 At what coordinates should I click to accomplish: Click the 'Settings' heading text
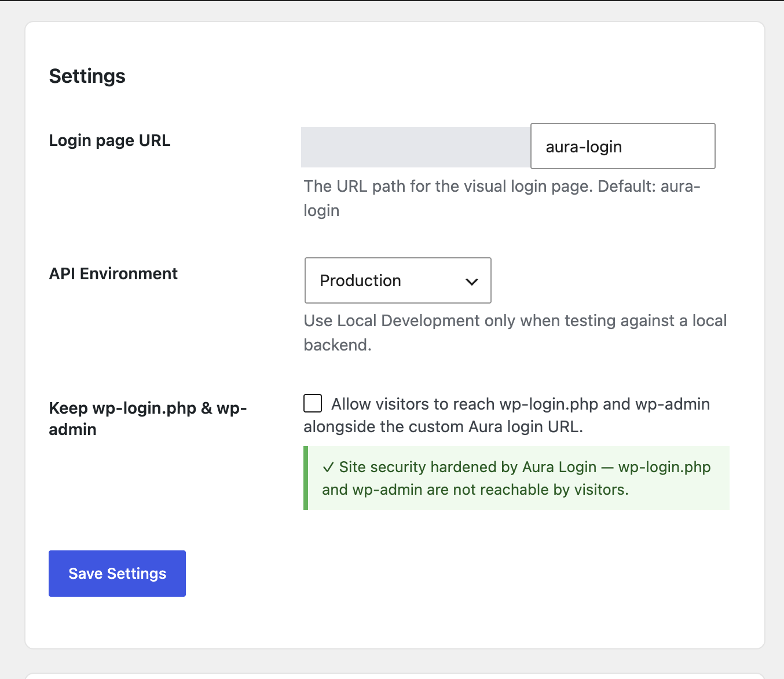(x=87, y=76)
